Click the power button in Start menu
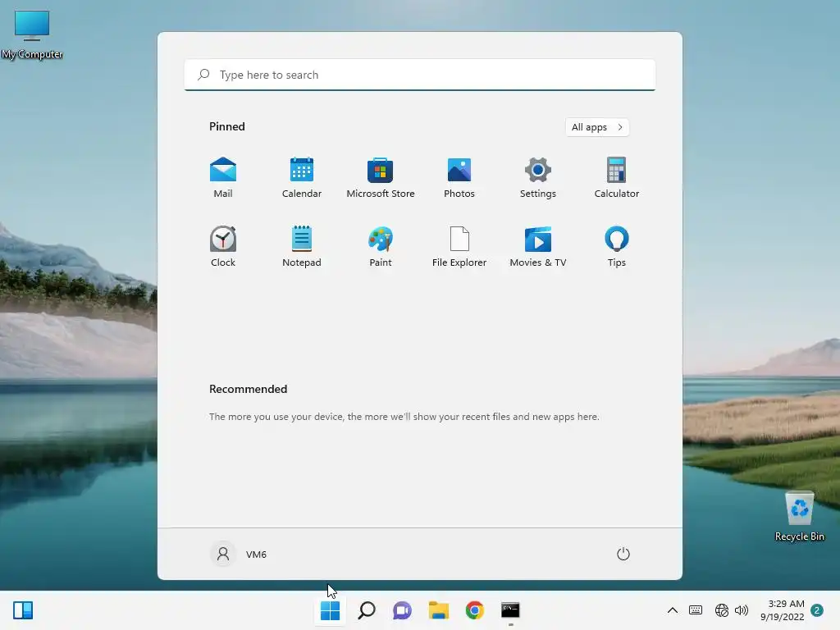Screen dimensions: 840x630 point(623,554)
